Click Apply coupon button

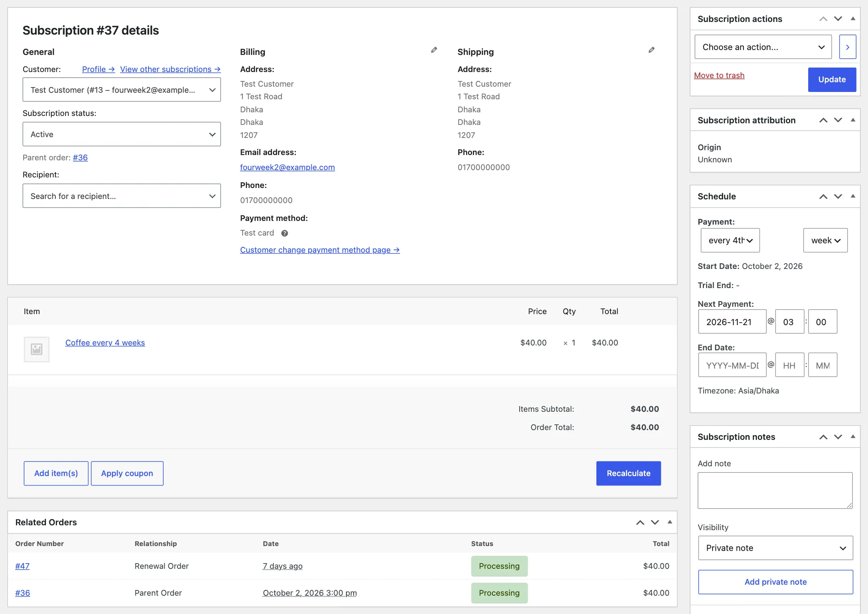click(127, 473)
